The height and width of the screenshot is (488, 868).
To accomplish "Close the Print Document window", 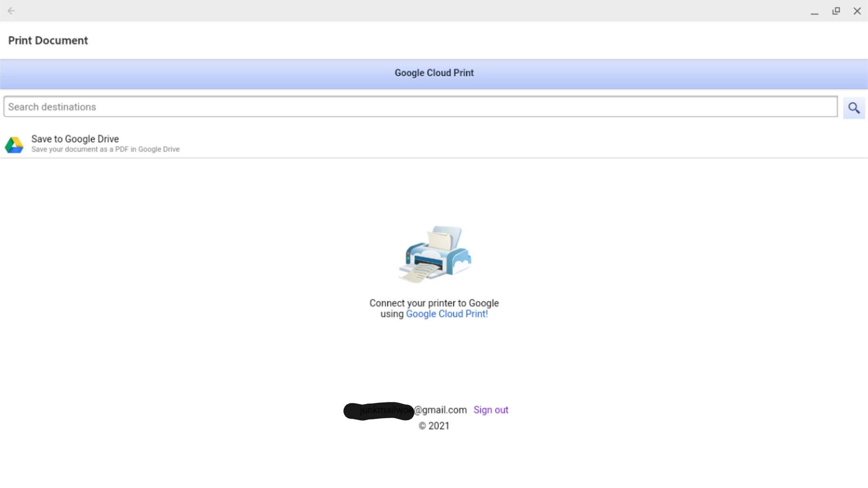I will point(857,11).
